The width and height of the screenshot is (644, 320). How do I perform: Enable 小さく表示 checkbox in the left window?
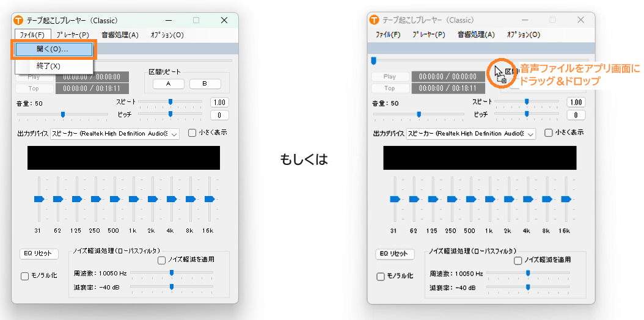192,133
